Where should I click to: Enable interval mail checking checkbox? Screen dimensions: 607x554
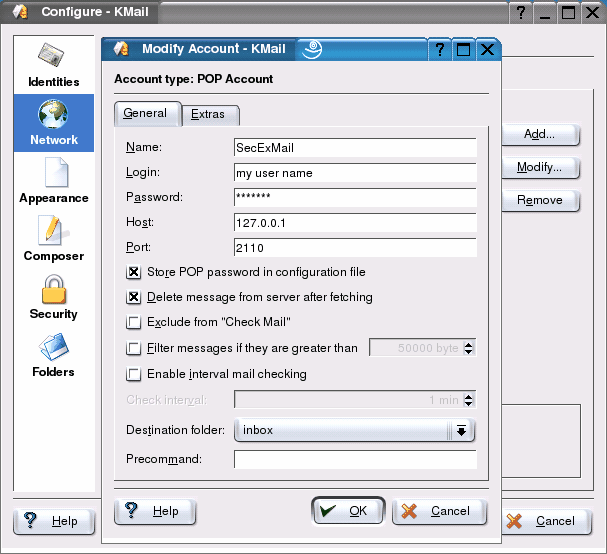pos(134,374)
